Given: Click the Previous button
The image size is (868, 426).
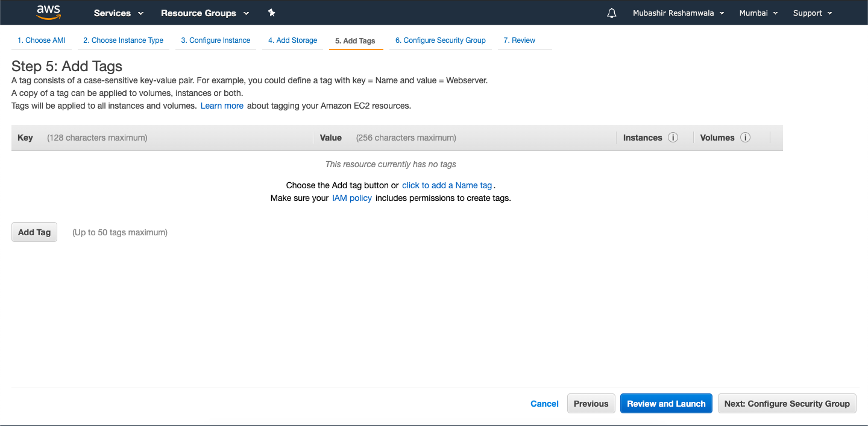Looking at the screenshot, I should point(591,404).
